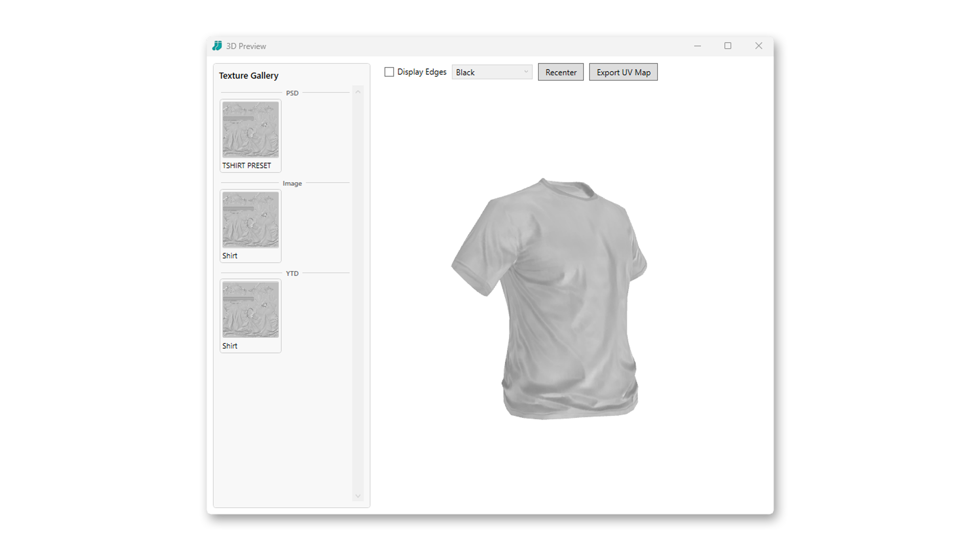Click the TSHIRT PRESET label text
Screen dimensions: 980x551
pos(247,165)
